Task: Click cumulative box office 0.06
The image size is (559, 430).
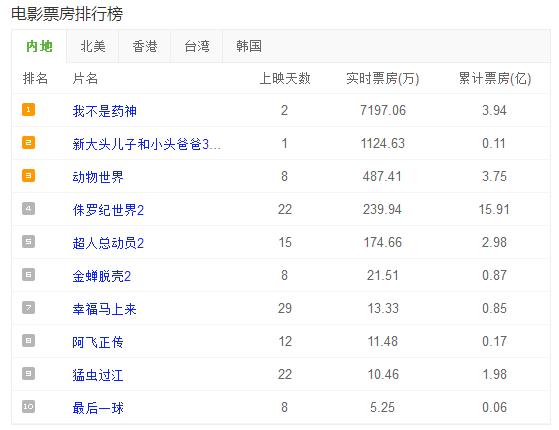Action: pos(494,407)
